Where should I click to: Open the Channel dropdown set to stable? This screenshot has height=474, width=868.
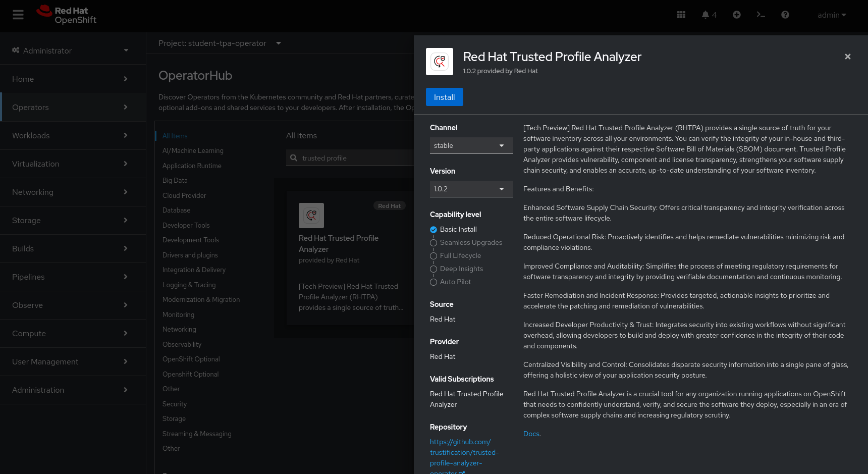coord(471,145)
